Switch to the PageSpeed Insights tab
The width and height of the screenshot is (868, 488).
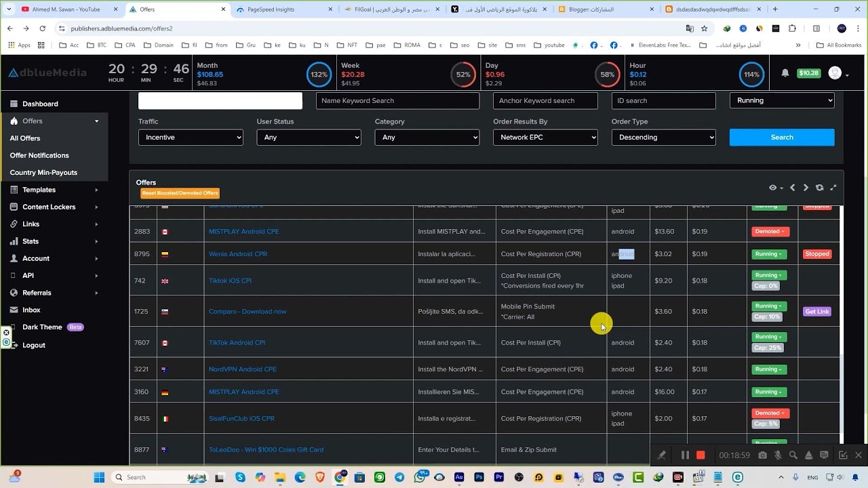283,9
